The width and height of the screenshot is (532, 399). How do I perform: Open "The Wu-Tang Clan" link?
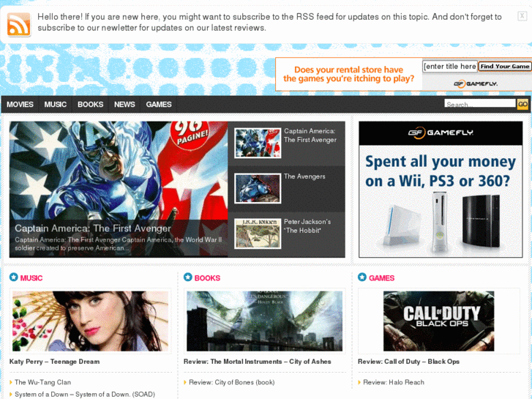tap(42, 382)
